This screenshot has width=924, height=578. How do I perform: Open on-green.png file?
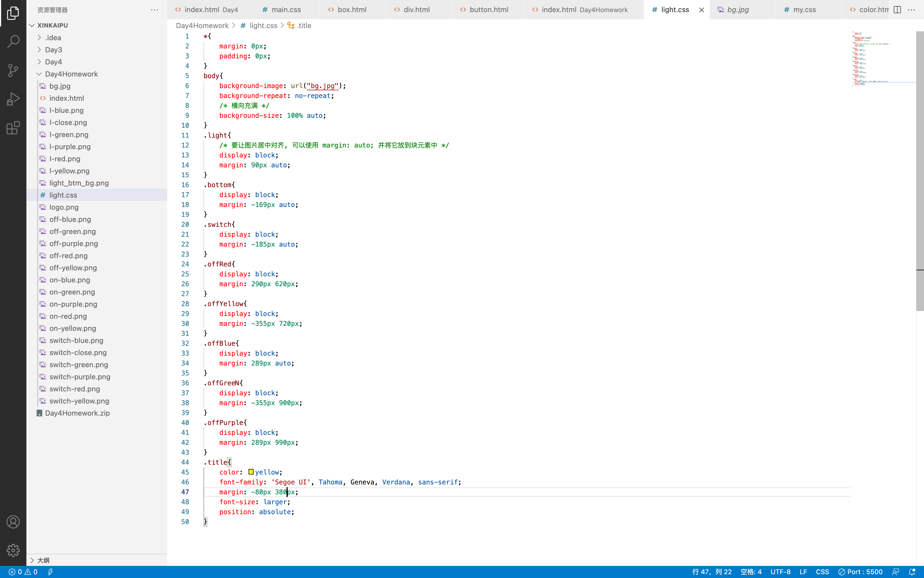click(x=72, y=292)
